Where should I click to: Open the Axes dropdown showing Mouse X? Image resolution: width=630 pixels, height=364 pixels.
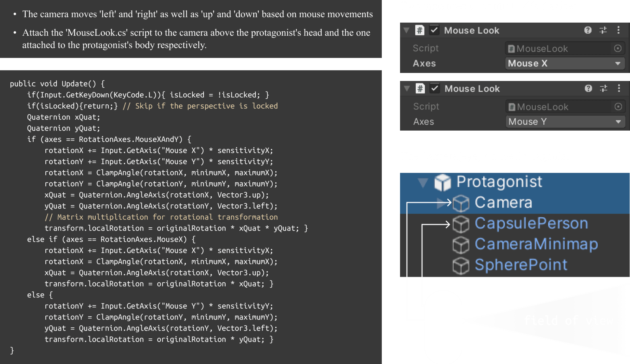[x=565, y=63]
